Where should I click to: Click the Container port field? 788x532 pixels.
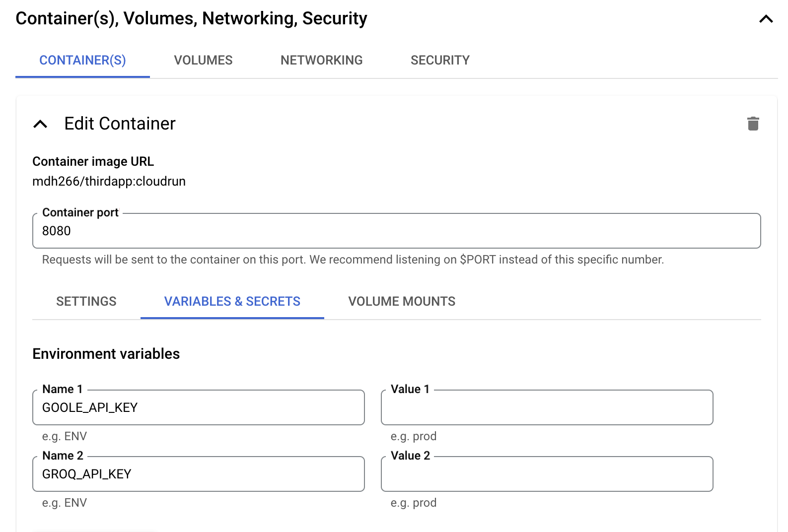(396, 231)
